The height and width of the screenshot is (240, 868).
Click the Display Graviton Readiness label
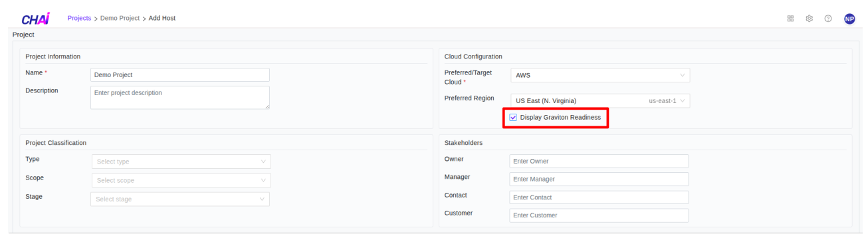click(x=560, y=117)
